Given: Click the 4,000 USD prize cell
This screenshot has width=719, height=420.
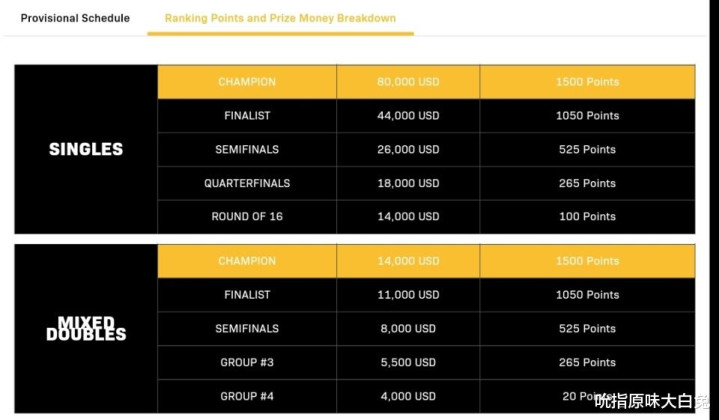Looking at the screenshot, I should [408, 396].
